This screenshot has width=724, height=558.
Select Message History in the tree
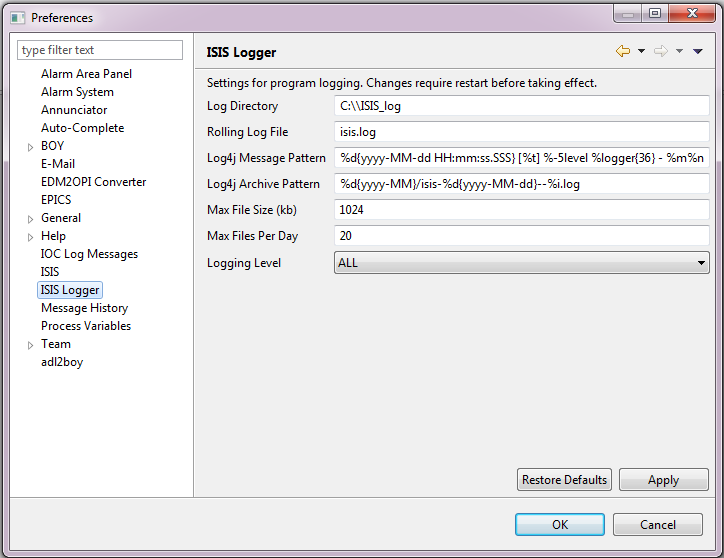coord(84,308)
